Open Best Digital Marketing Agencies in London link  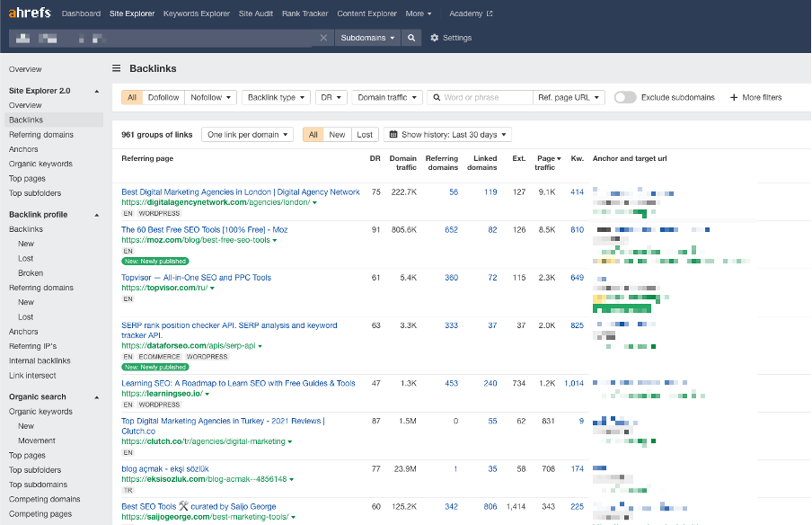(x=241, y=192)
